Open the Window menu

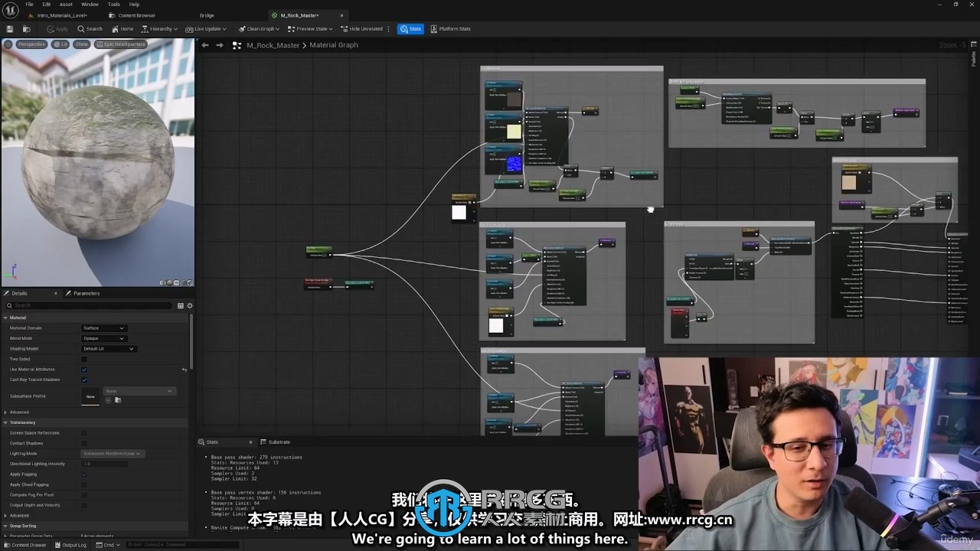(x=90, y=5)
